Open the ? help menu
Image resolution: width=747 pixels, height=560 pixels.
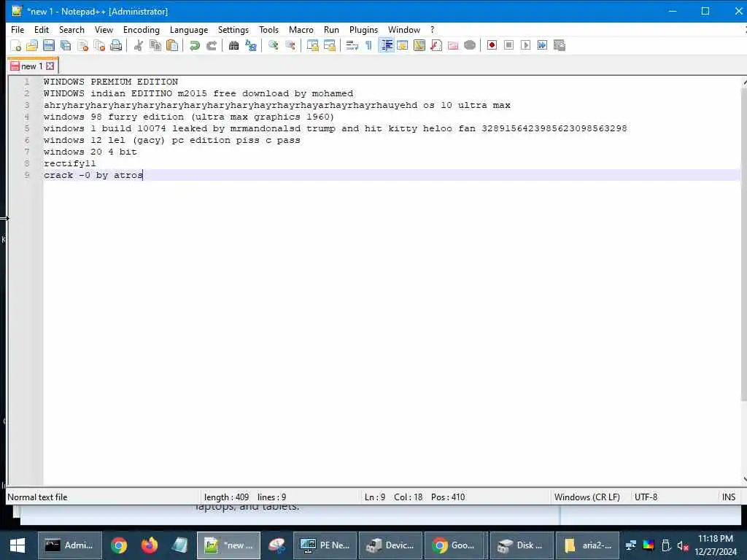432,29
